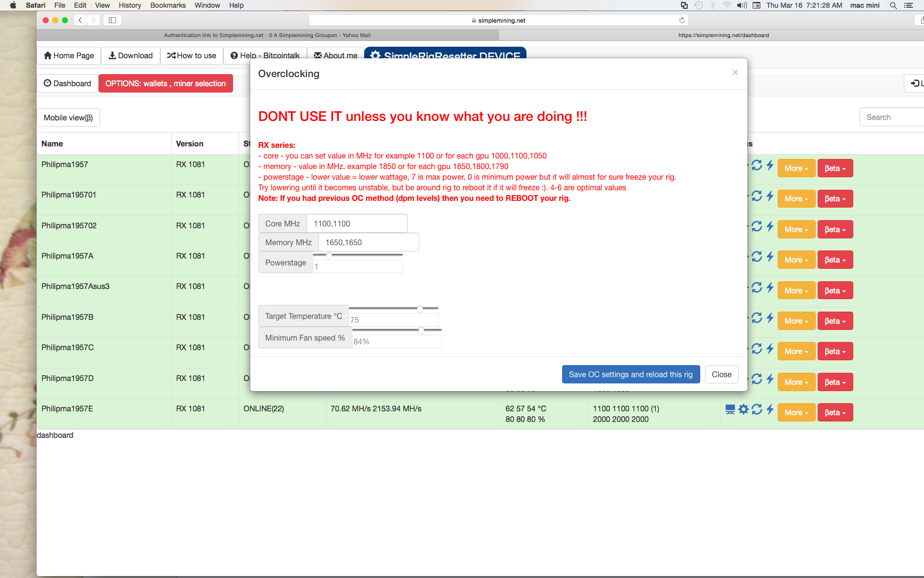Open the More dropdown for Philipma1957
The image size is (924, 578).
(x=796, y=168)
